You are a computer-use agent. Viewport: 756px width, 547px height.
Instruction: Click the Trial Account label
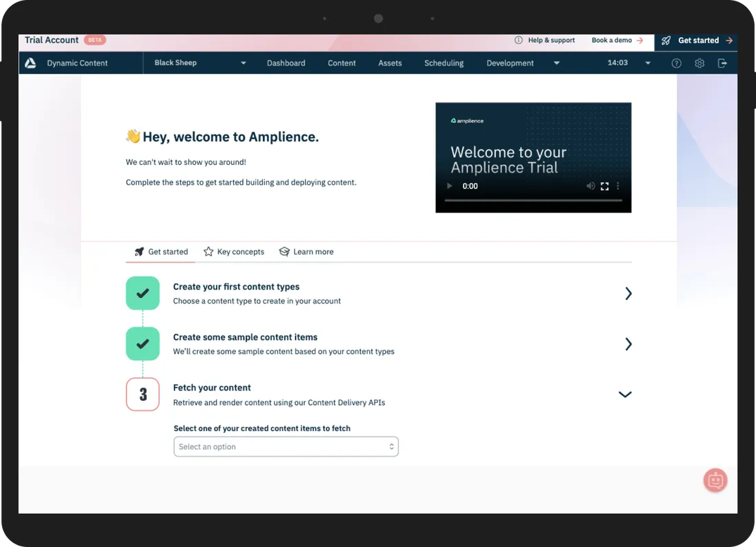point(52,40)
